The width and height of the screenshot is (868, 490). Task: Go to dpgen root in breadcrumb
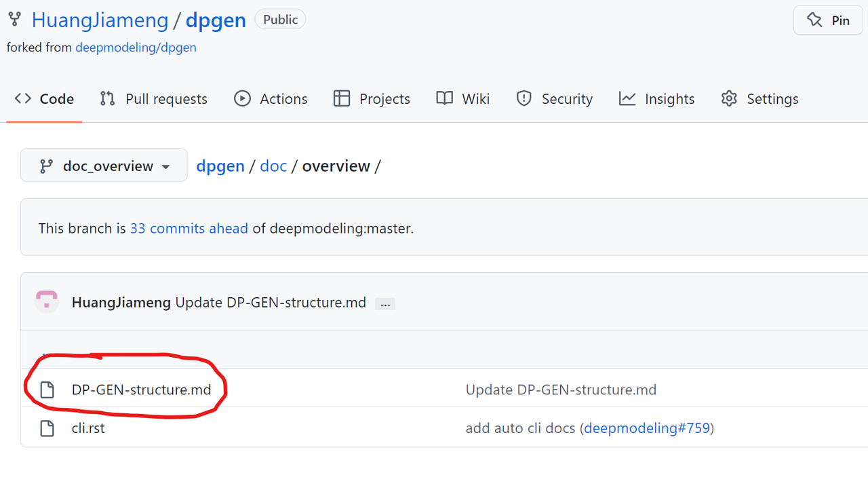[220, 166]
